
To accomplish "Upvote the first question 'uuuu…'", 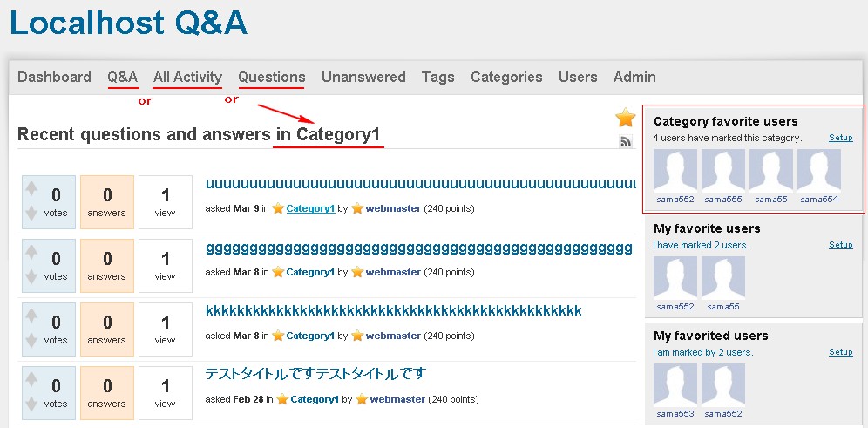I will [31, 187].
